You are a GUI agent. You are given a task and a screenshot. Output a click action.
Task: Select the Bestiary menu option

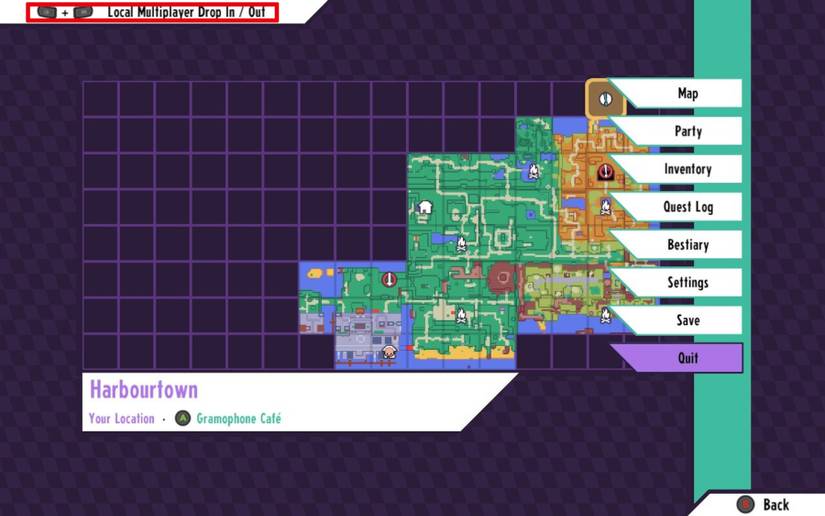click(687, 245)
